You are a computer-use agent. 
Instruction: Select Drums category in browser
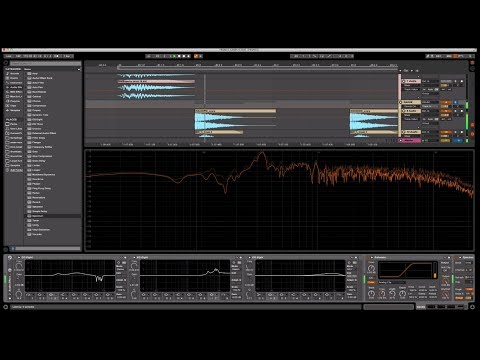click(13, 78)
